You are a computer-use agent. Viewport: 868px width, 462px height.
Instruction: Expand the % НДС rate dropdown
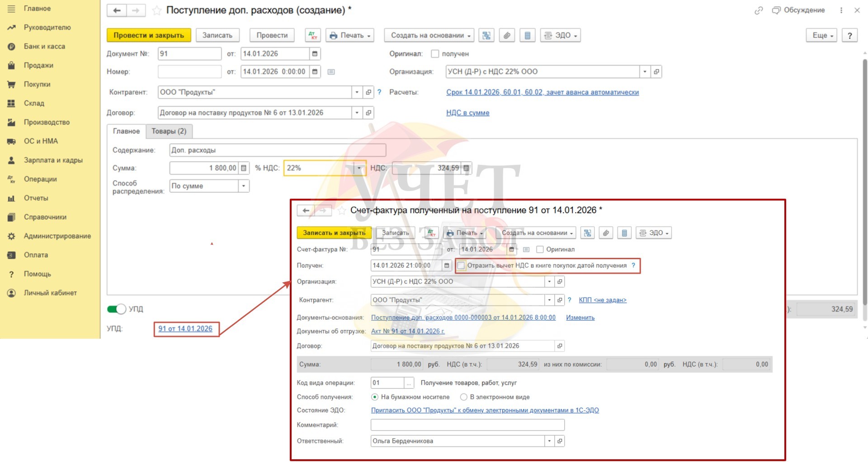click(x=359, y=168)
